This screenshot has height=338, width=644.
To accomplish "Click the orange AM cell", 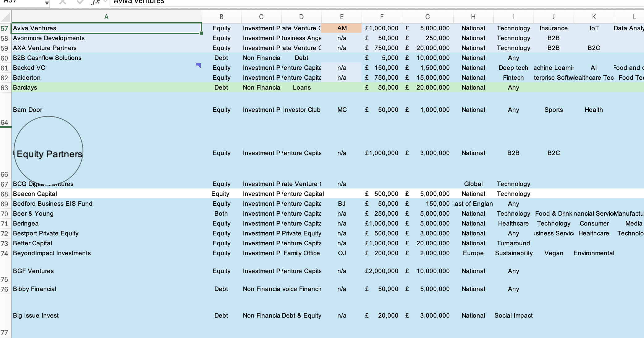I will click(342, 28).
